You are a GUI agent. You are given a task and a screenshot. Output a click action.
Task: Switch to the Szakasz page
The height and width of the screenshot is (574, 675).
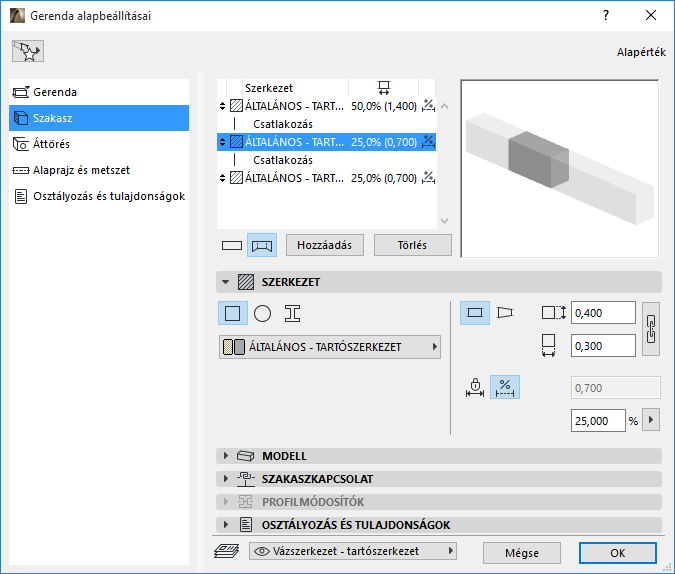pos(99,118)
